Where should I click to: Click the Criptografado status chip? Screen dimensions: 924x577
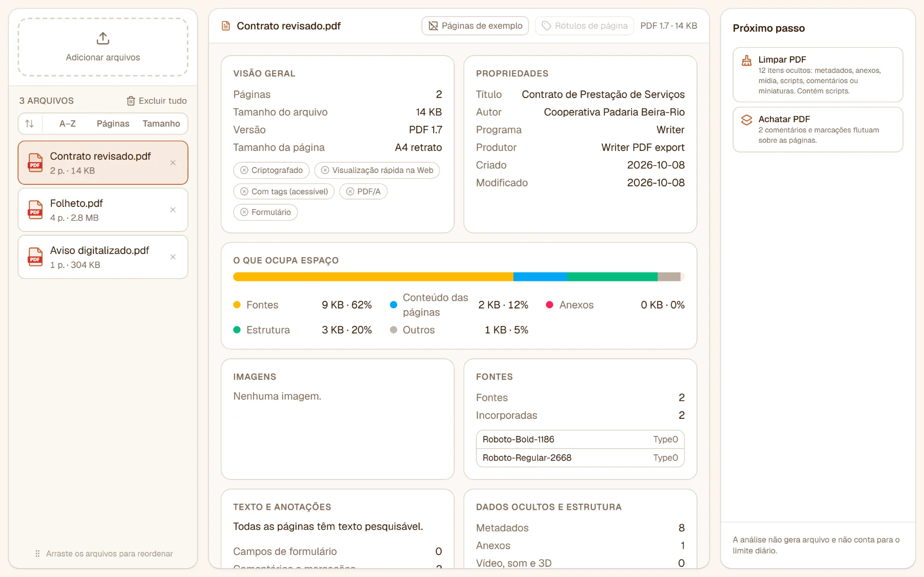[272, 170]
